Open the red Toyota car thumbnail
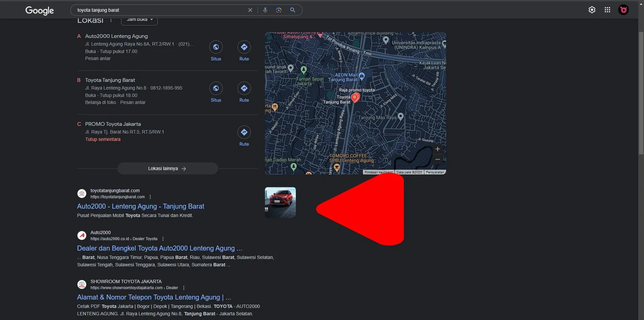644x320 pixels. tap(280, 202)
